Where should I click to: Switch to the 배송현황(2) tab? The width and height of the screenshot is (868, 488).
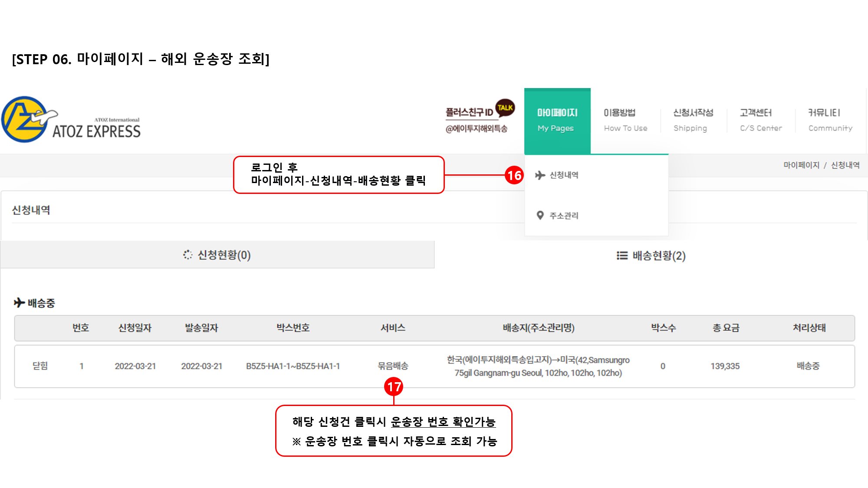[x=651, y=256]
